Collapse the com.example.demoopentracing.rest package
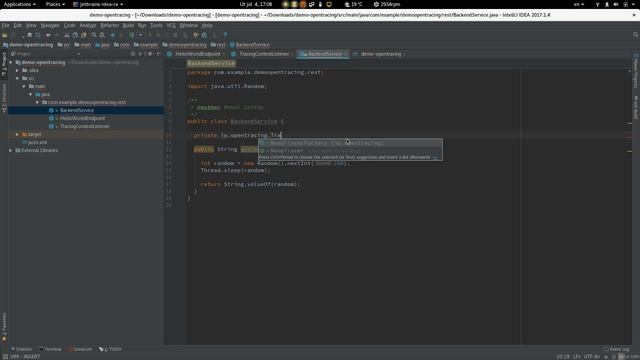 [37, 102]
